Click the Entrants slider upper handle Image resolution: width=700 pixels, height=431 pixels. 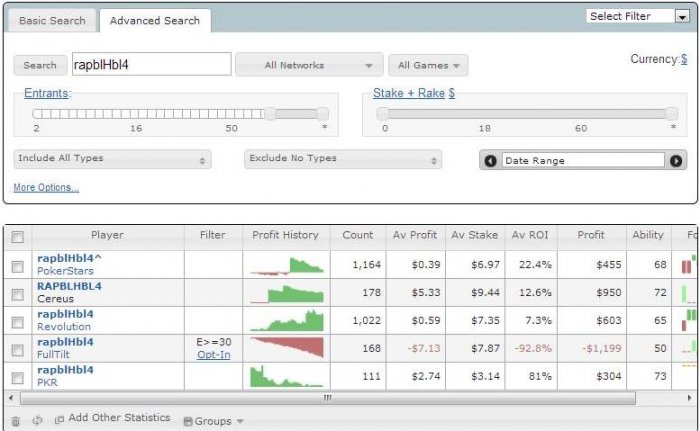[322, 114]
